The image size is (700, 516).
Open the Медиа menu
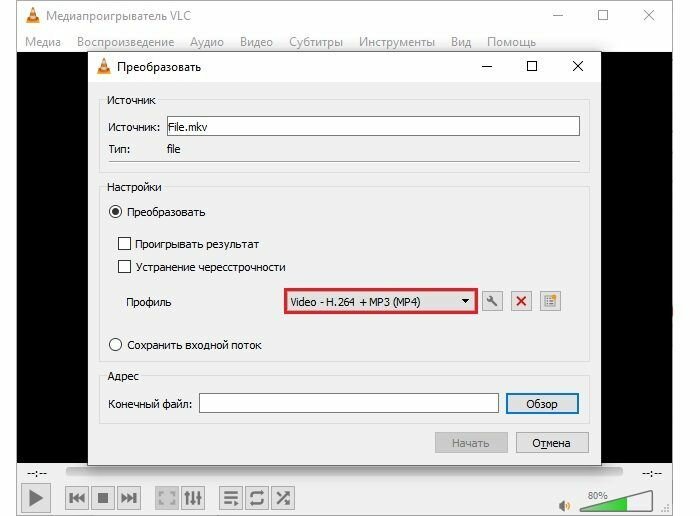(x=43, y=42)
